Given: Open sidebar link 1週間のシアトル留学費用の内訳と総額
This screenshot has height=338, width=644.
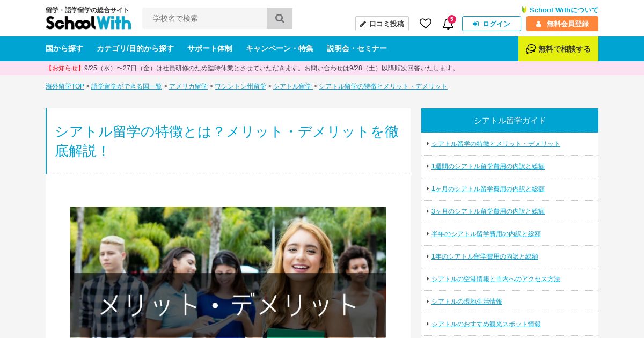Looking at the screenshot, I should click(x=488, y=166).
